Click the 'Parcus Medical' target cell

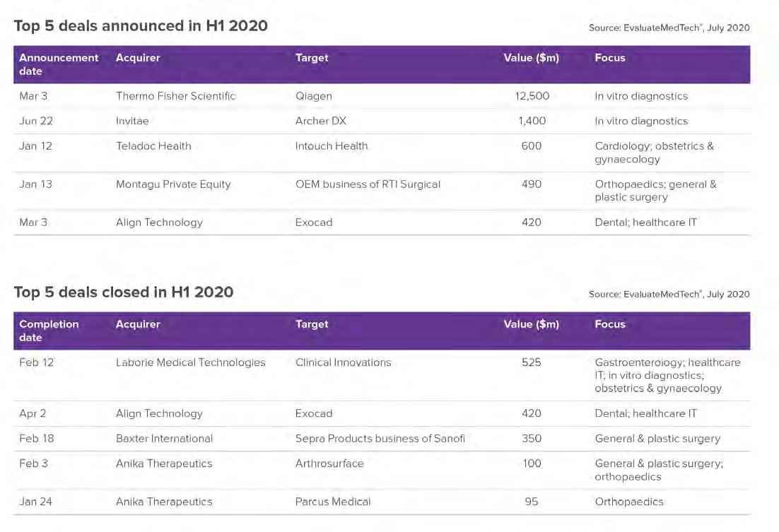click(x=333, y=502)
